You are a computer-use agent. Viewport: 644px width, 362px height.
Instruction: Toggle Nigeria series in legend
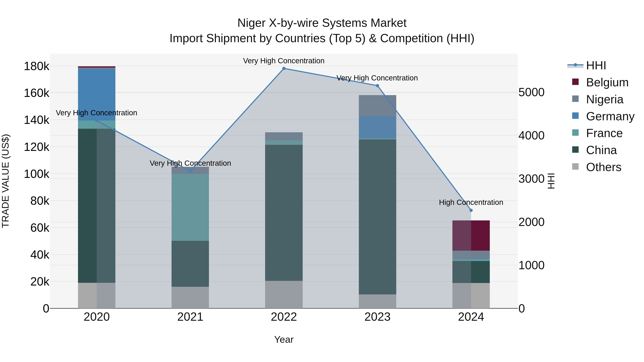click(597, 99)
